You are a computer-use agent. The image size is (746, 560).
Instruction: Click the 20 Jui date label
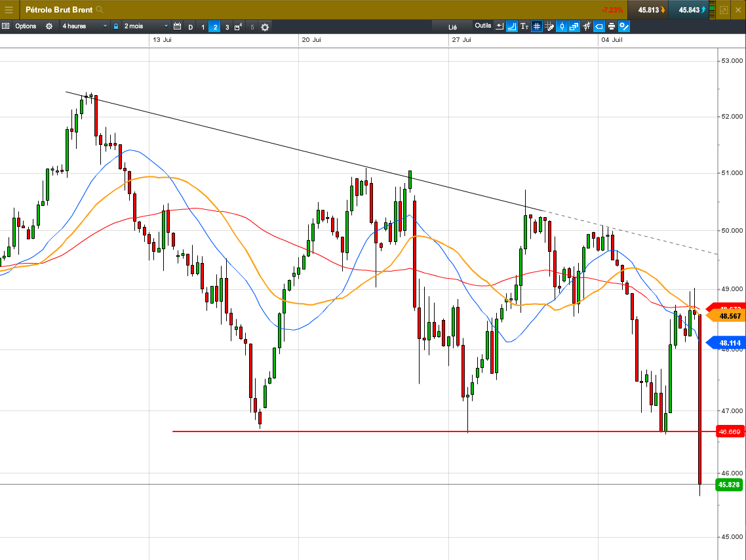[311, 40]
